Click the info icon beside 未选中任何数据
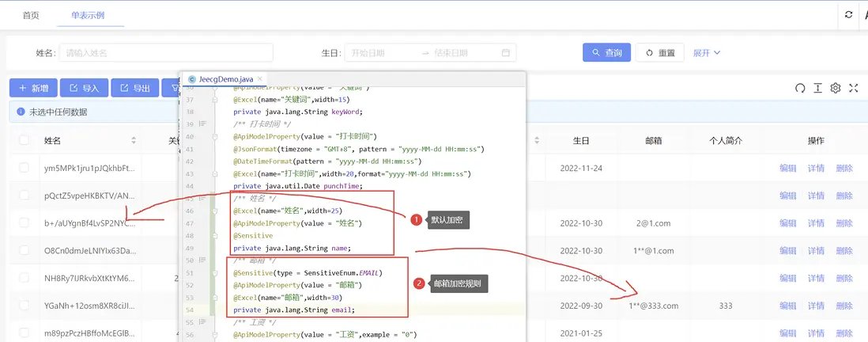Viewport: 868px width, 342px height. [x=21, y=112]
